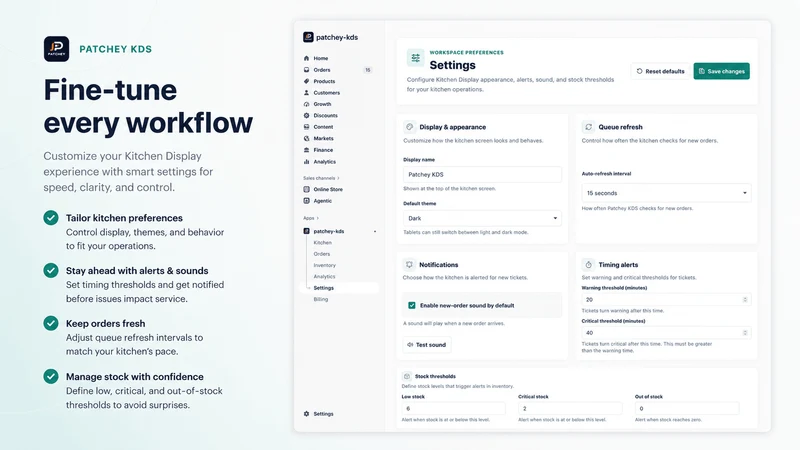Click the Critical stock input field
This screenshot has height=450, width=800.
point(570,408)
